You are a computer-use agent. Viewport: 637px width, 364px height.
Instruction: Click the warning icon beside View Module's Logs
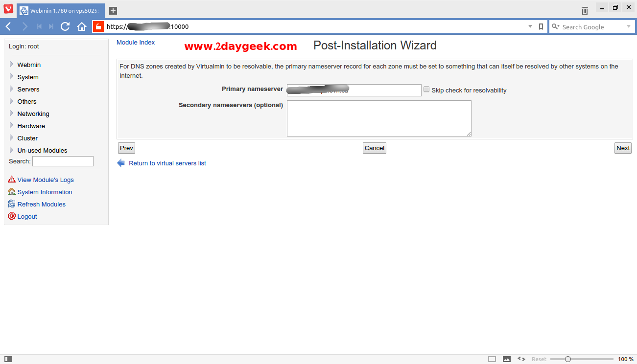point(12,179)
